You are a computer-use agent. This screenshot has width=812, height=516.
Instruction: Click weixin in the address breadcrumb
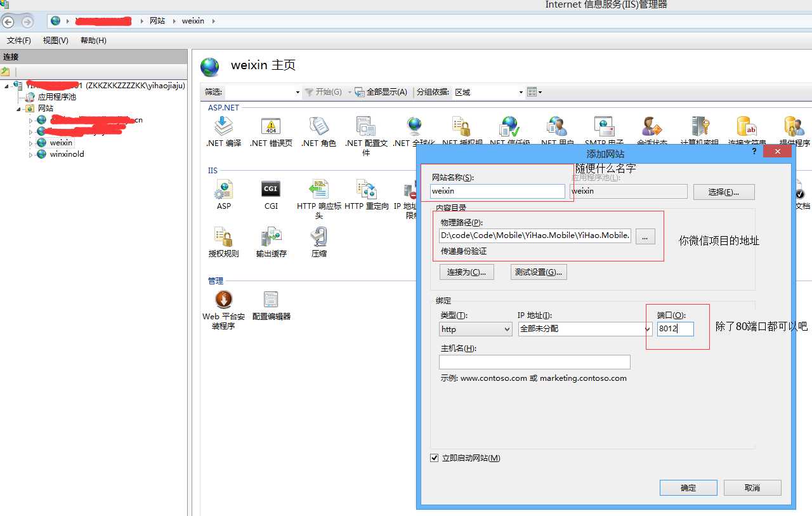[x=193, y=21]
